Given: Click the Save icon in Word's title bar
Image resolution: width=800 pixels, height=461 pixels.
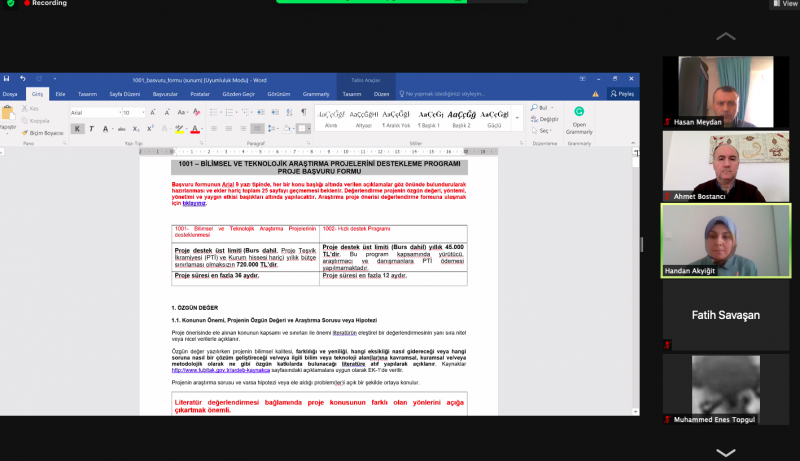Looking at the screenshot, I should (x=7, y=78).
